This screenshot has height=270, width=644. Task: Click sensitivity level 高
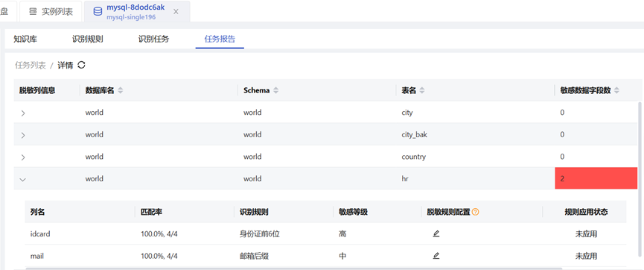(x=342, y=233)
